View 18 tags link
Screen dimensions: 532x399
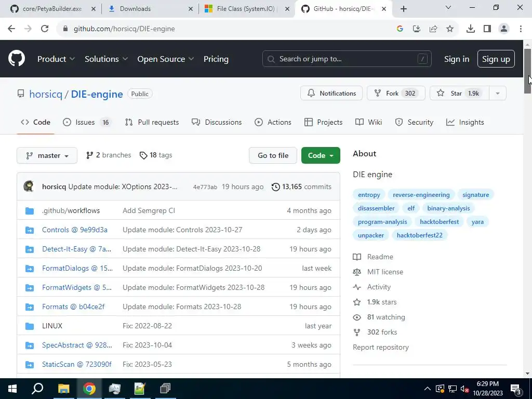click(x=156, y=155)
